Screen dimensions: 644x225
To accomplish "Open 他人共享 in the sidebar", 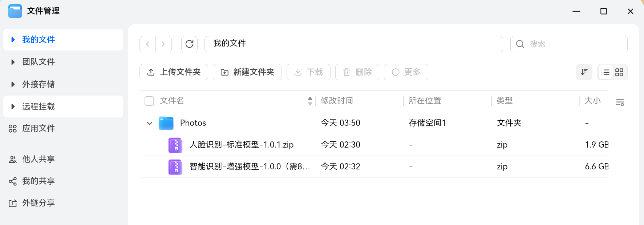I will 38,159.
